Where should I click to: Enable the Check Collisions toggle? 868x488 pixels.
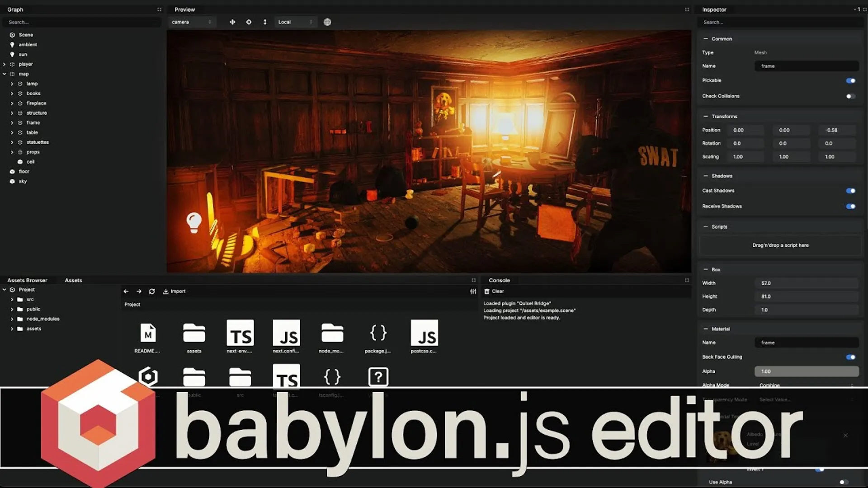850,96
